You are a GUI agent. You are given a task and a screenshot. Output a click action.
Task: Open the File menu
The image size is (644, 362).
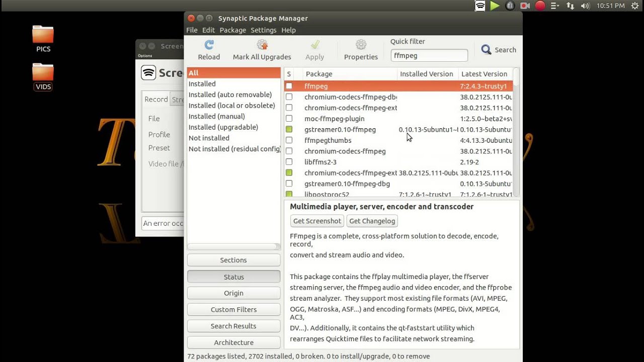pyautogui.click(x=192, y=30)
